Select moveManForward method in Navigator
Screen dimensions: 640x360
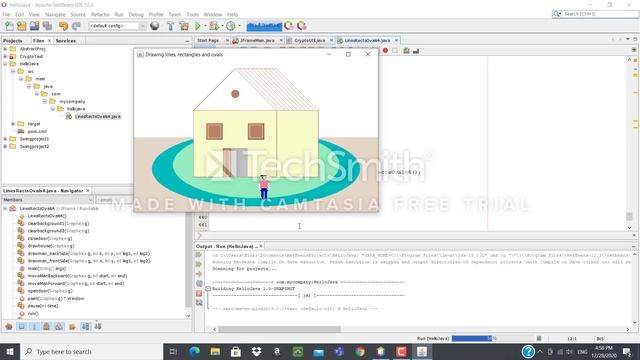pos(76,283)
